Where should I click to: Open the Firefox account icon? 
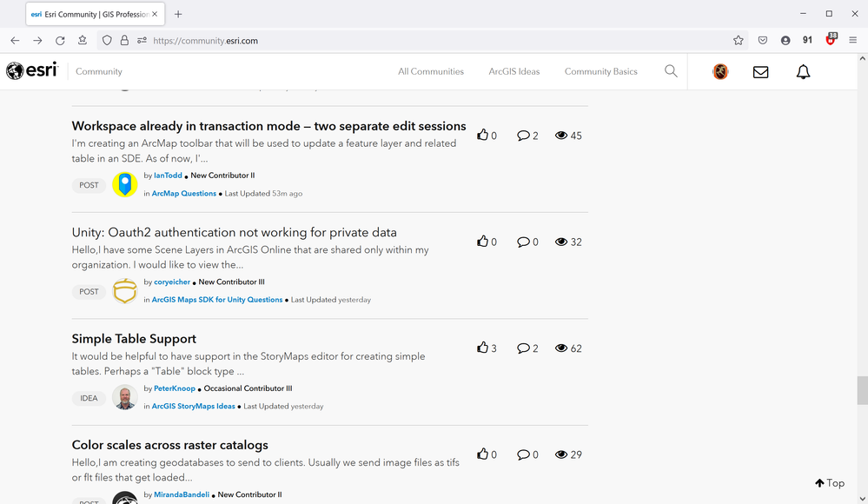point(785,41)
